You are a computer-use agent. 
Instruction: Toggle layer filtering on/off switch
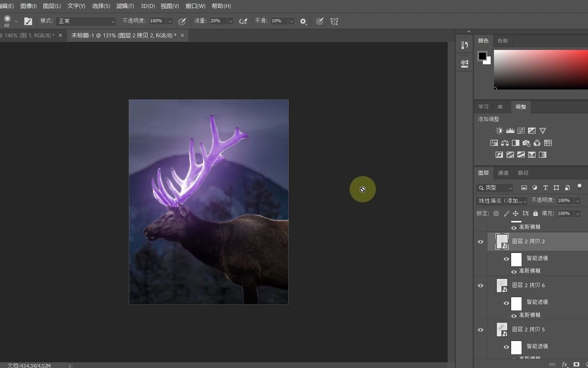click(579, 187)
